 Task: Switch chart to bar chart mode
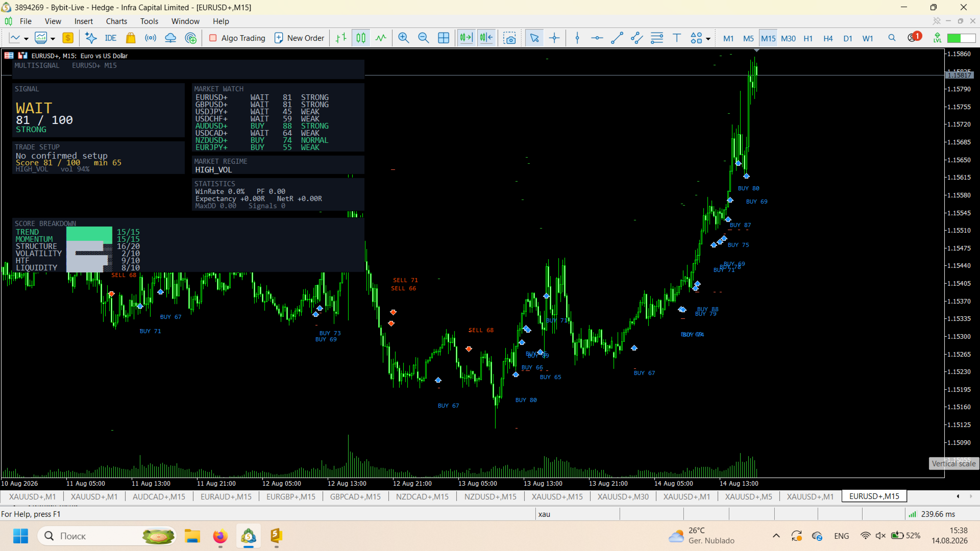point(341,38)
